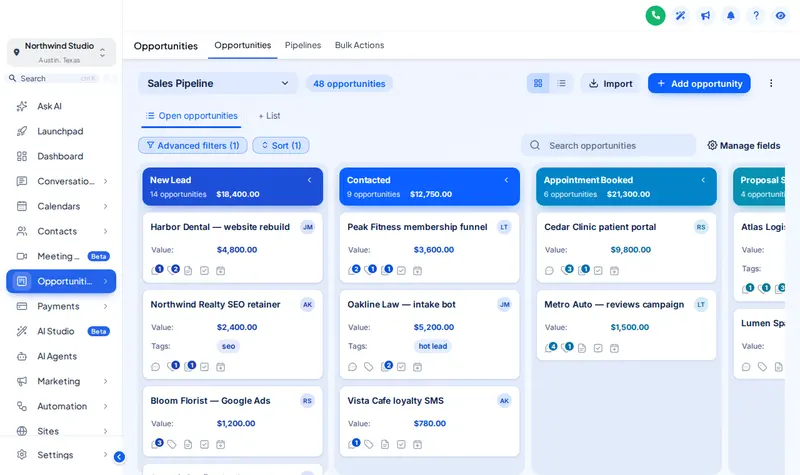Click the tag icon on Oakline Law card
800x475 pixels.
coord(368,367)
